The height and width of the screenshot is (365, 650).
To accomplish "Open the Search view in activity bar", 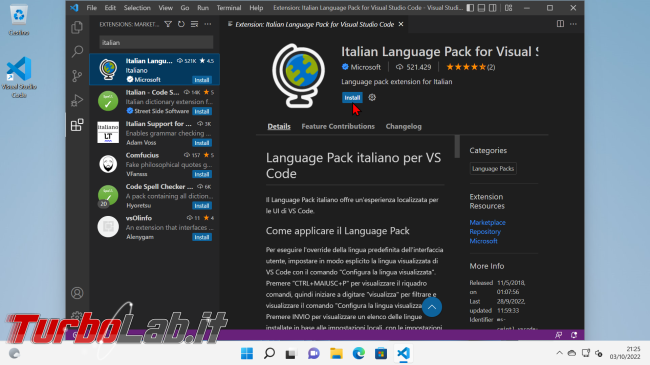I will click(77, 51).
